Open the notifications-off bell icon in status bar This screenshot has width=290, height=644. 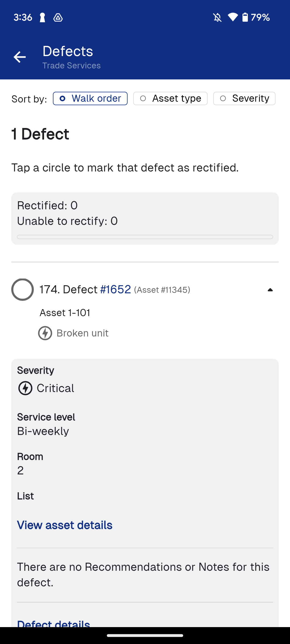[x=218, y=17]
